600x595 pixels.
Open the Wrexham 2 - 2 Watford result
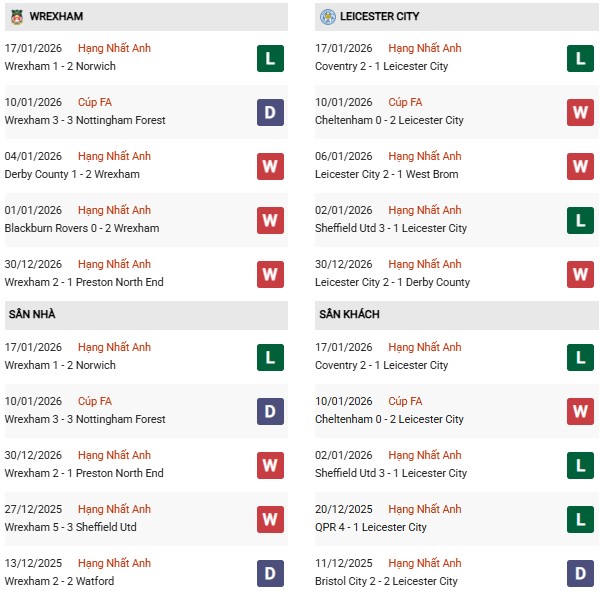59,581
